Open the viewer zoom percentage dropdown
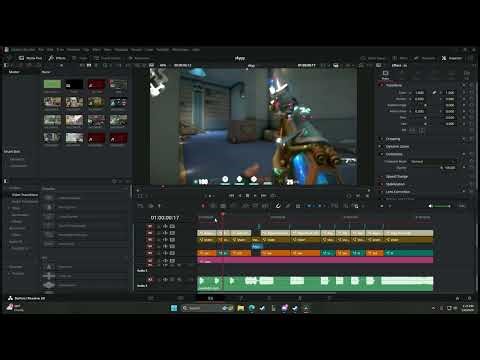 point(164,65)
